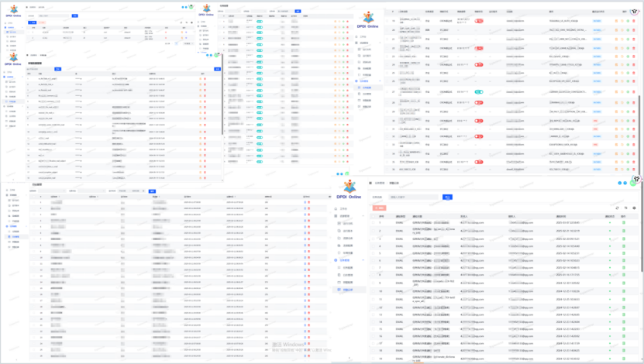Enable the red schedule switch in job row 19
The image size is (644, 364).
[478, 21]
